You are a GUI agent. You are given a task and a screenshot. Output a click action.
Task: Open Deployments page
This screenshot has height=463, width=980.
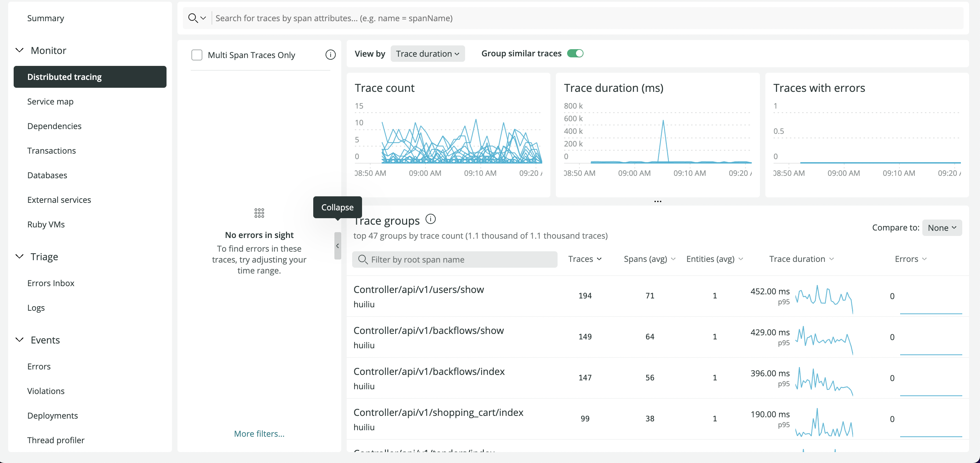tap(53, 416)
